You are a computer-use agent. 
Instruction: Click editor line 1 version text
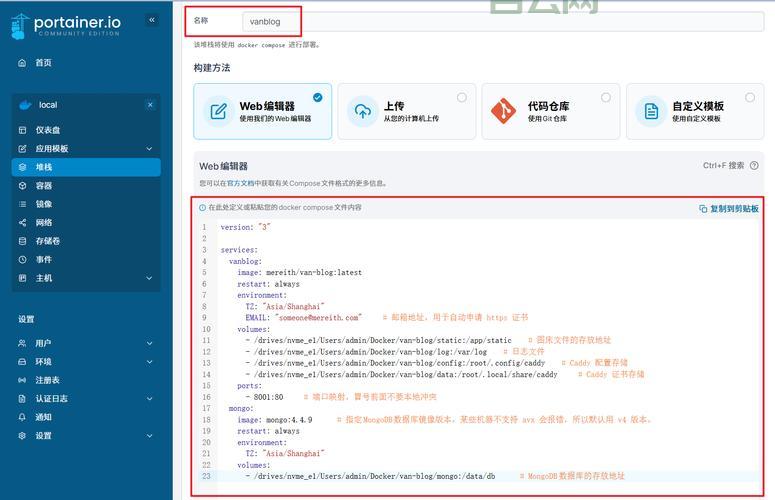pyautogui.click(x=246, y=227)
